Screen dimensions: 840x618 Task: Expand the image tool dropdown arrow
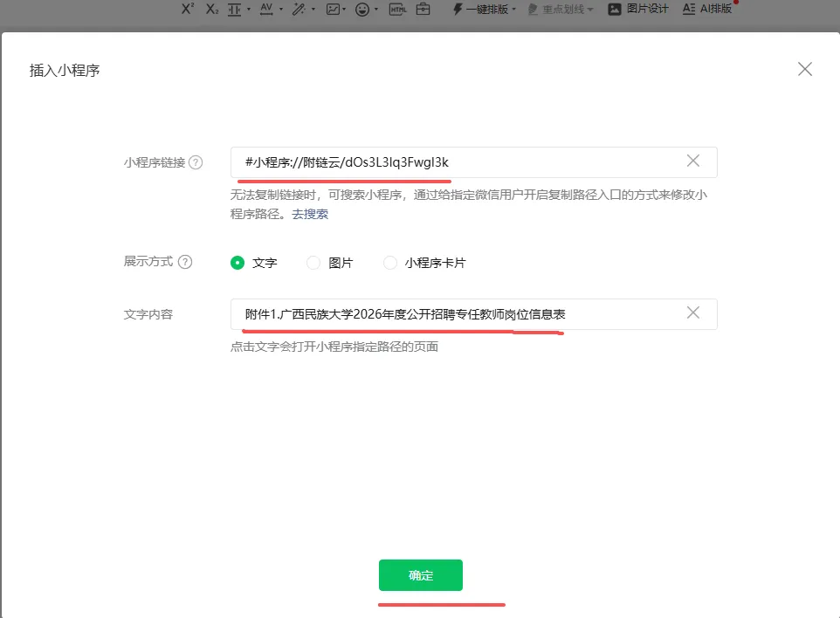(x=344, y=9)
